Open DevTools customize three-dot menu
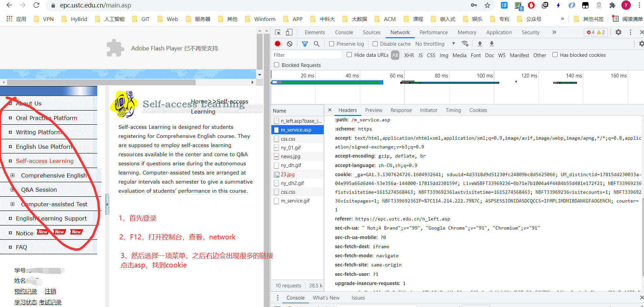This screenshot has height=307, width=644. coord(630,32)
